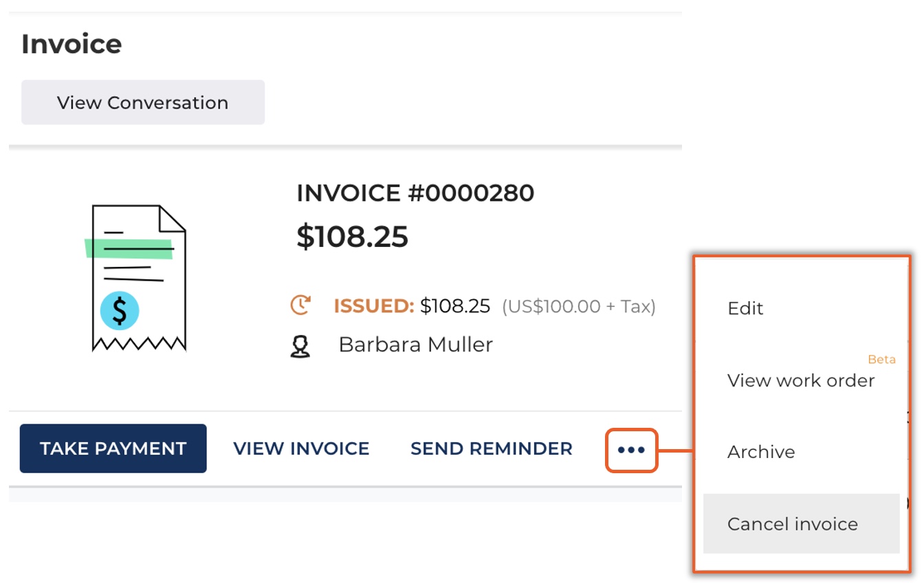Click the orange ISSUED status label

coord(373,306)
